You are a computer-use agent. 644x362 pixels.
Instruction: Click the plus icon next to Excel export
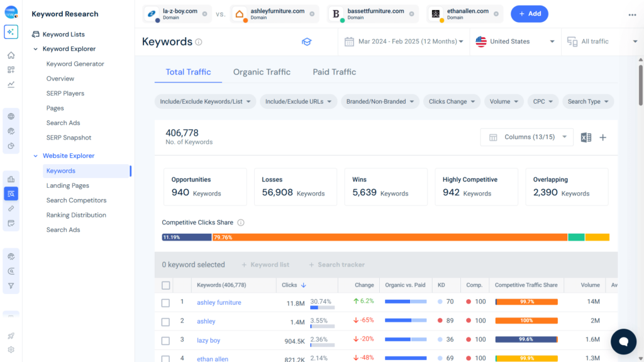(602, 137)
